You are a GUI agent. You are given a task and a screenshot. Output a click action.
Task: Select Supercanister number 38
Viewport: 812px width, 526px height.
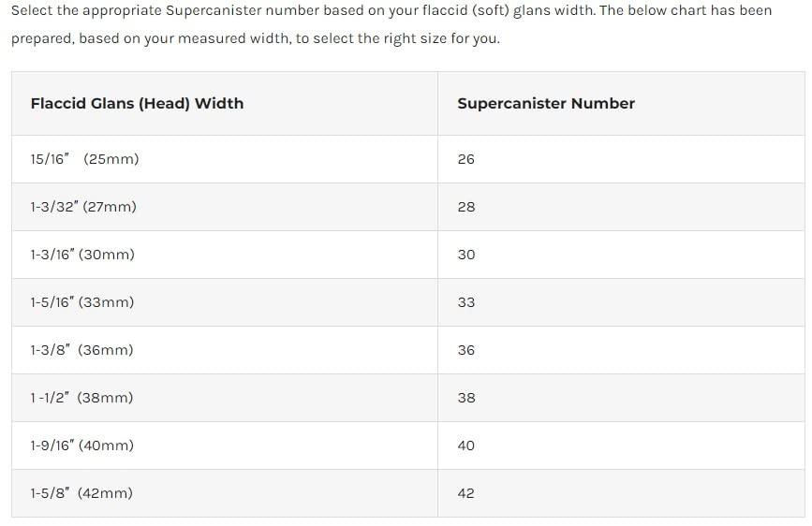click(466, 398)
